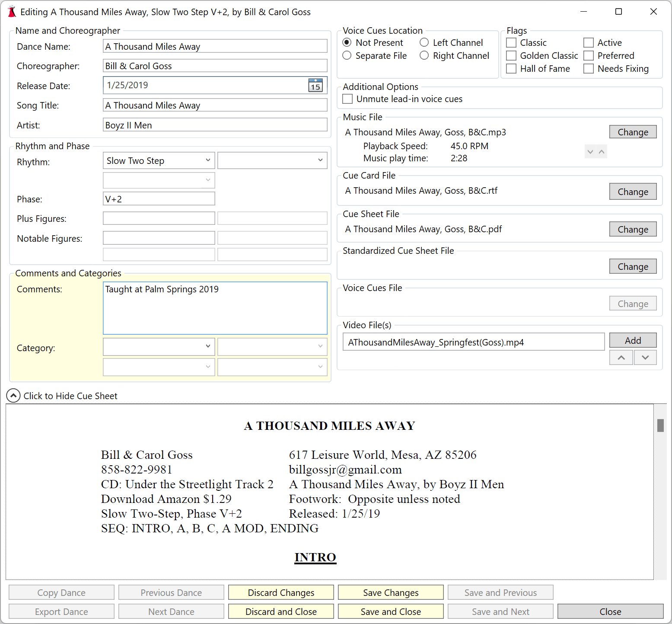672x624 pixels.
Task: Click the INTRO heading in cue sheet
Action: coord(315,557)
